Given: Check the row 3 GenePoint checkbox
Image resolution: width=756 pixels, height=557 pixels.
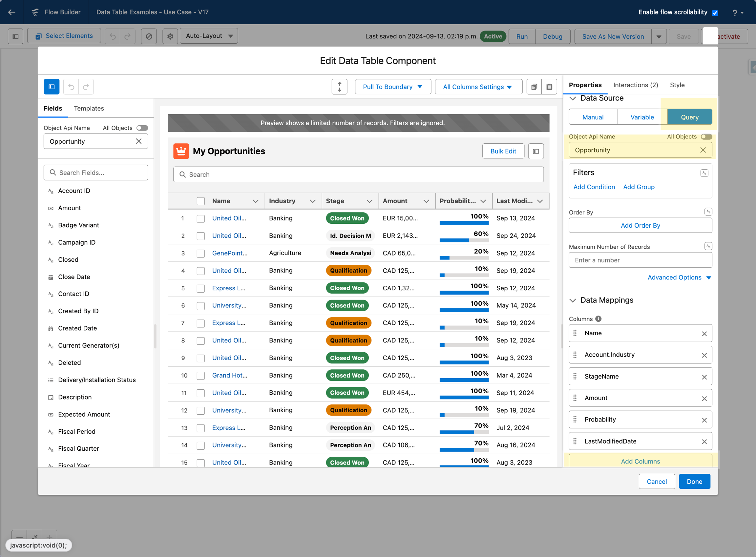Looking at the screenshot, I should pos(200,253).
